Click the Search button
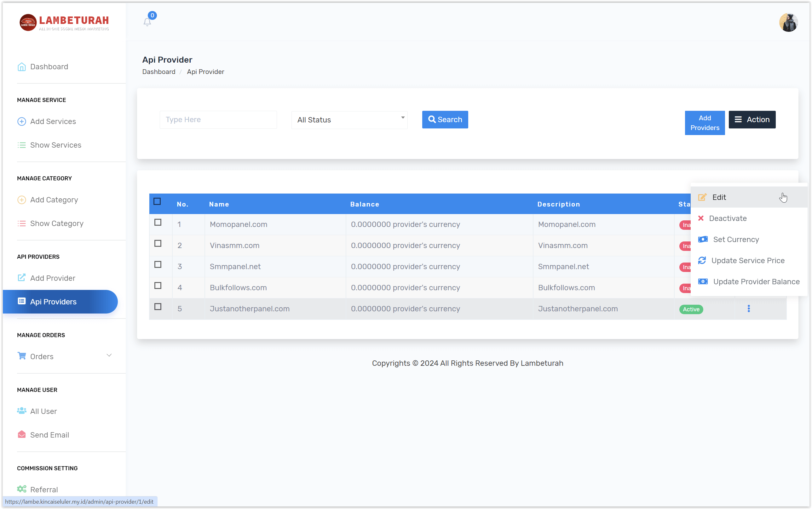The image size is (812, 509). point(445,120)
